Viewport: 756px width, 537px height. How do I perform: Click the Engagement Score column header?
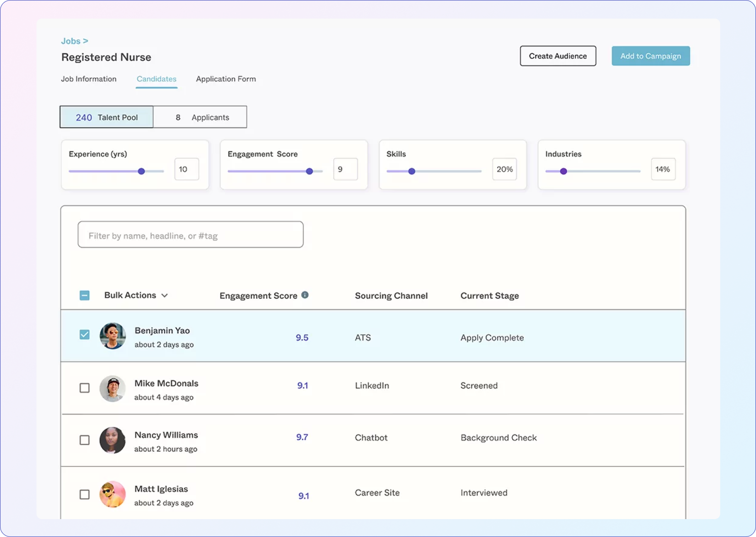[x=258, y=296]
